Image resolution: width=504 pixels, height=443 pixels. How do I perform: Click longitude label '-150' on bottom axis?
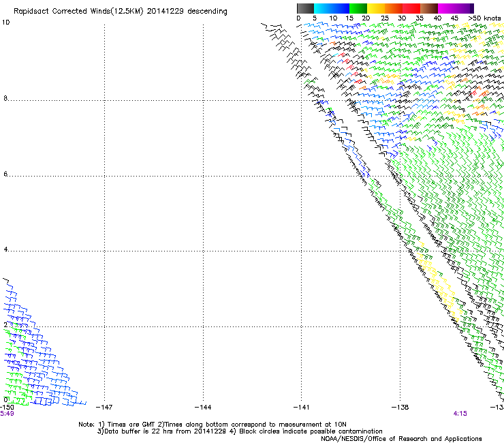point(7,407)
